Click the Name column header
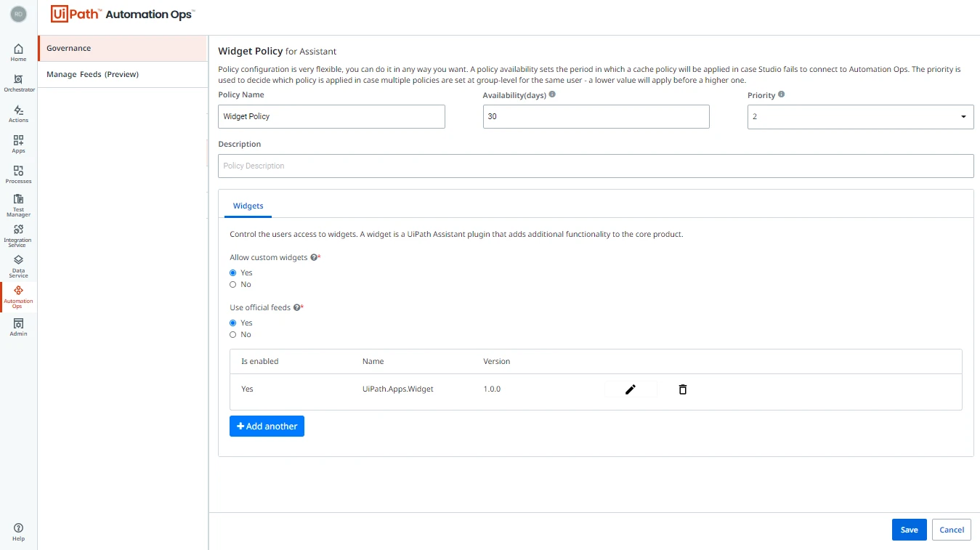Viewport: 980px width, 550px height. [373, 362]
